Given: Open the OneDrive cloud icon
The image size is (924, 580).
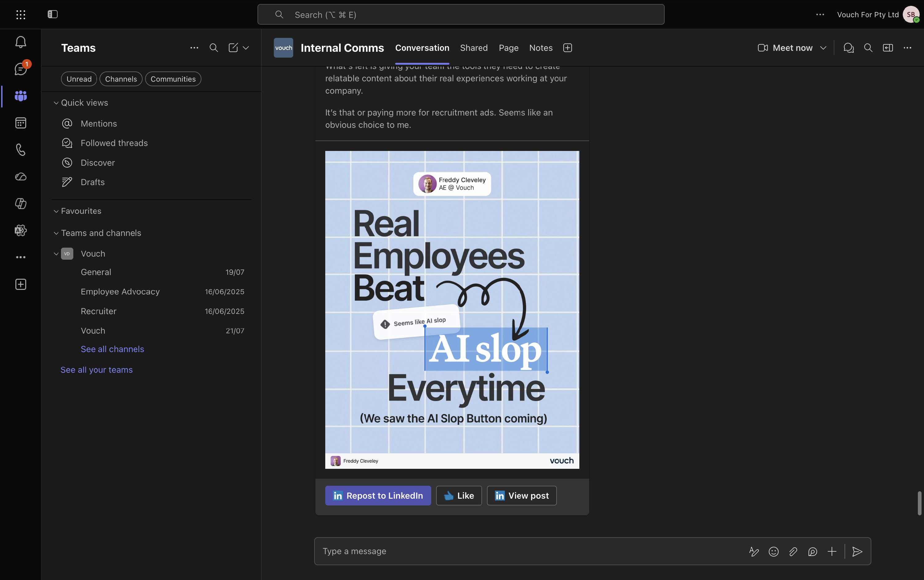Looking at the screenshot, I should [x=21, y=176].
